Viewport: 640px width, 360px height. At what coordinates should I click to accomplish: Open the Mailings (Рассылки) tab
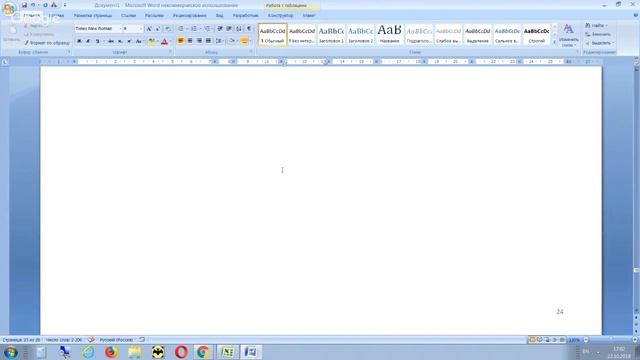[154, 16]
